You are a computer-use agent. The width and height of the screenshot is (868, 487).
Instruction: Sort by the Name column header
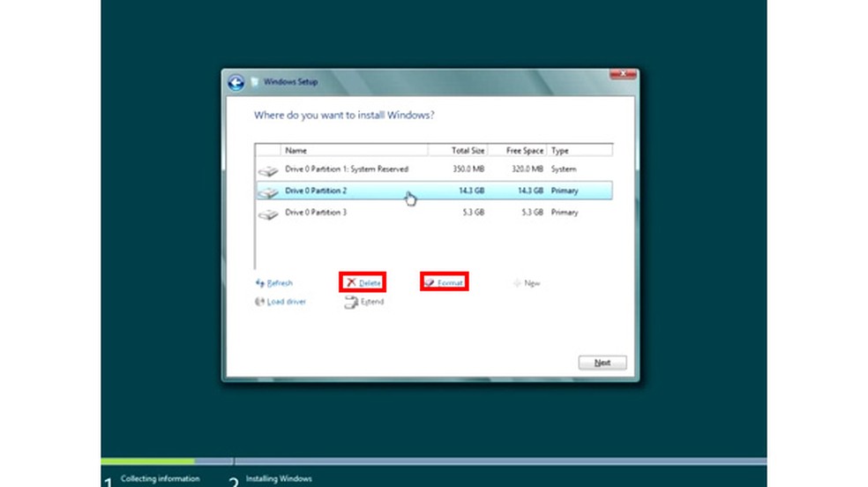pos(355,151)
